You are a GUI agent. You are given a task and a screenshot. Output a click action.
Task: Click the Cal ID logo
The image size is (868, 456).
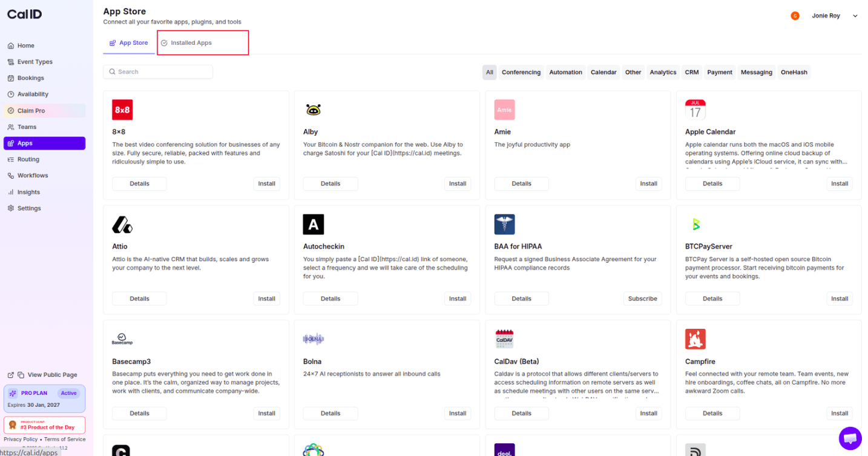[25, 14]
